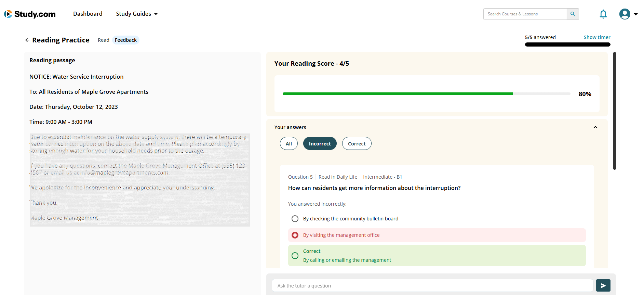Show All answers filter

coord(289,144)
